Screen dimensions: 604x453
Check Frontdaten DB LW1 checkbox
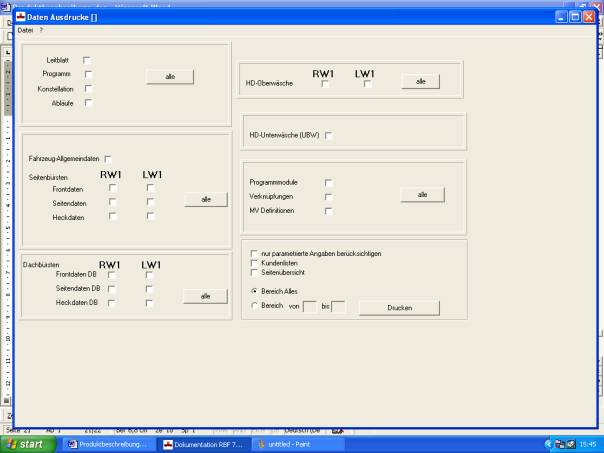click(149, 275)
